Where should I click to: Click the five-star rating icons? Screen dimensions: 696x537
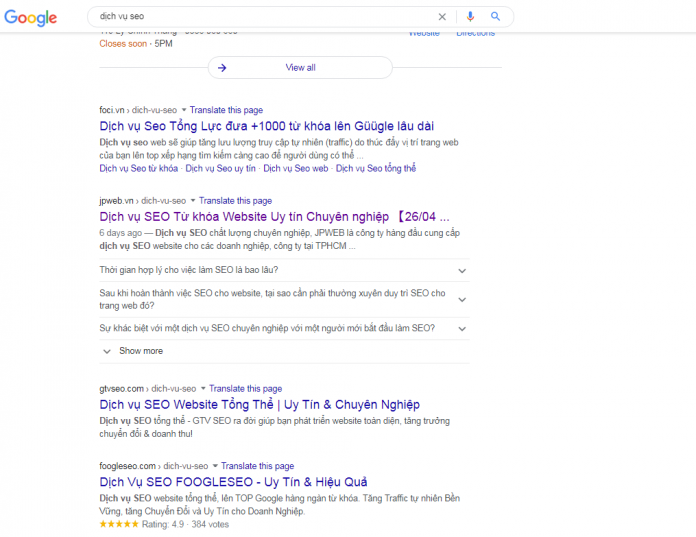coord(119,524)
